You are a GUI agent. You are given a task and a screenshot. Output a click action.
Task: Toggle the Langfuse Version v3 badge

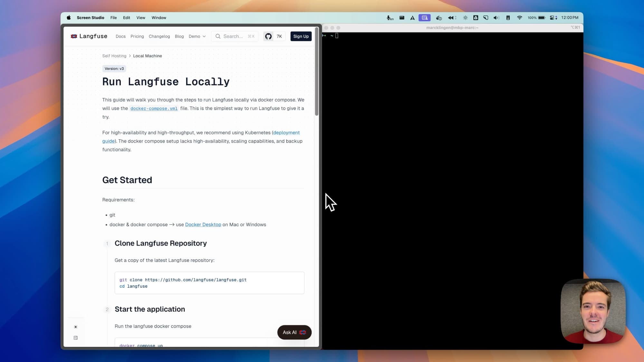point(114,69)
